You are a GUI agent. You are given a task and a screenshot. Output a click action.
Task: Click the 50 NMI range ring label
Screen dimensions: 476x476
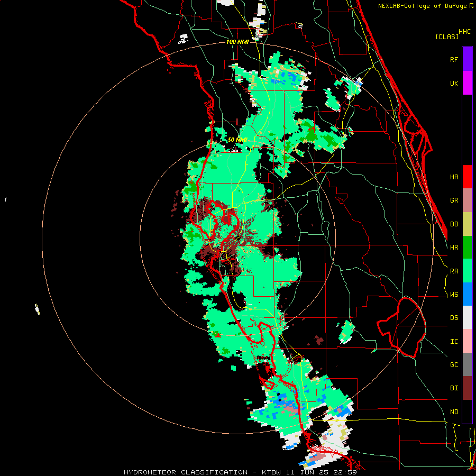coord(237,140)
